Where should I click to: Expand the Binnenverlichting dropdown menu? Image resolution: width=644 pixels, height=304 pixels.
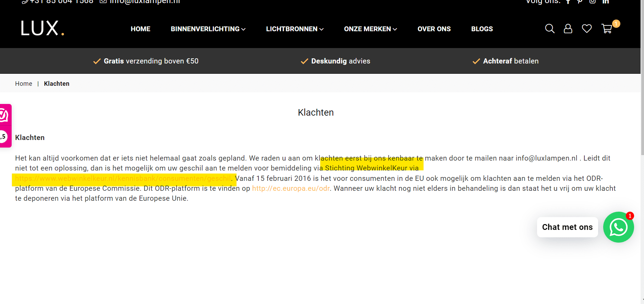pyautogui.click(x=208, y=29)
